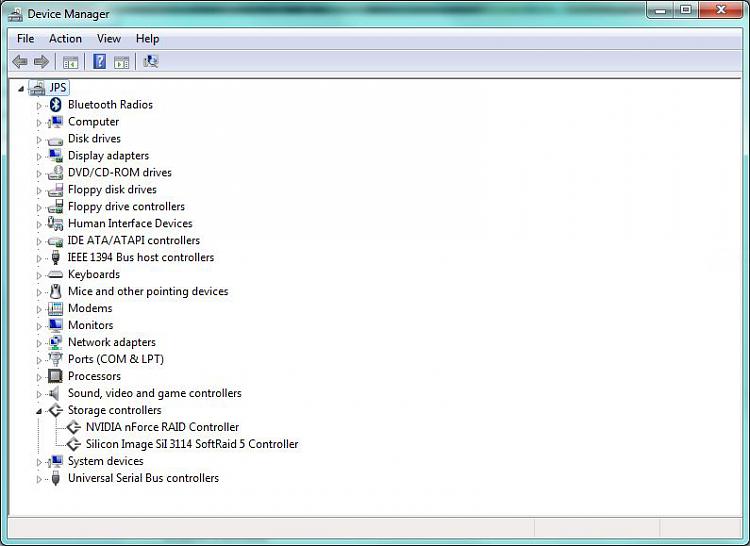This screenshot has height=546, width=750.
Task: Maximize the Device Manager window
Action: 686,10
